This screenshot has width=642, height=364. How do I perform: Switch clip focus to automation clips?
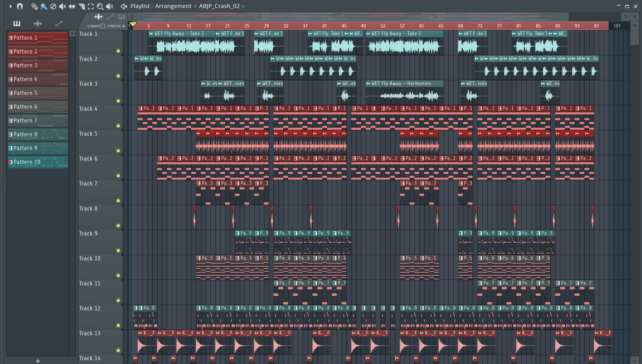pyautogui.click(x=110, y=17)
